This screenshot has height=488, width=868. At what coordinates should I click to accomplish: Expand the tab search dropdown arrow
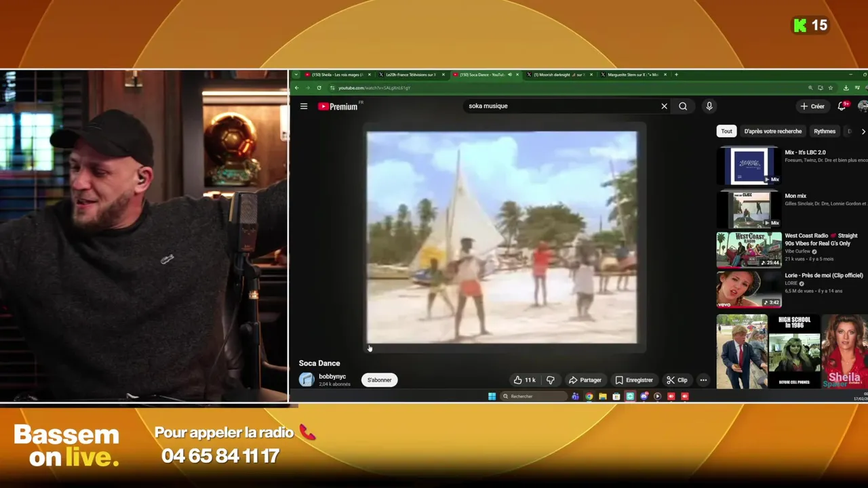tap(296, 75)
